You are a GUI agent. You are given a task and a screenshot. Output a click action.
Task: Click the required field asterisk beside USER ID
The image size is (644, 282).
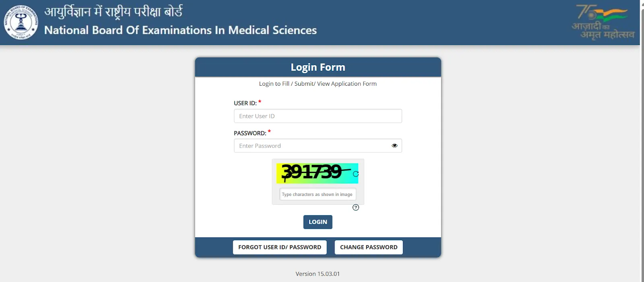coord(260,101)
